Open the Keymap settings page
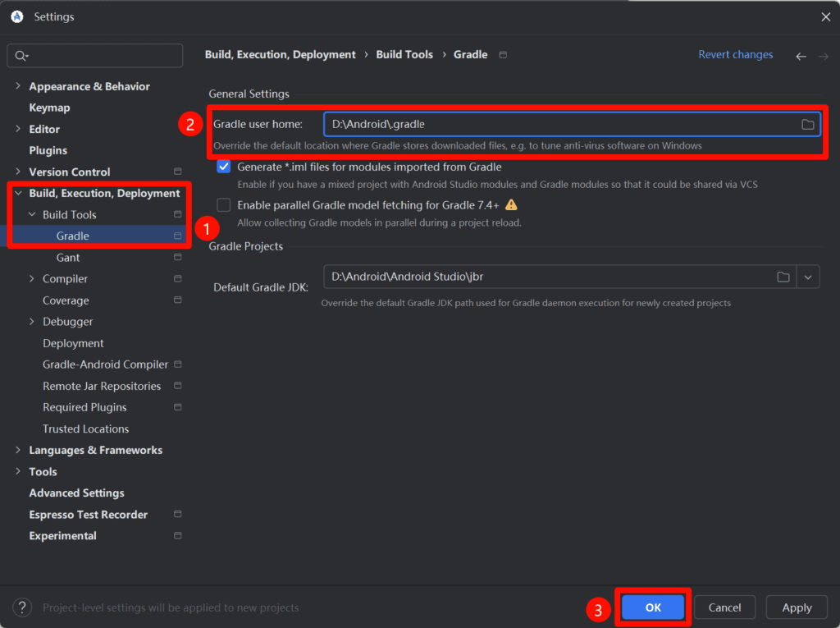 pos(49,108)
